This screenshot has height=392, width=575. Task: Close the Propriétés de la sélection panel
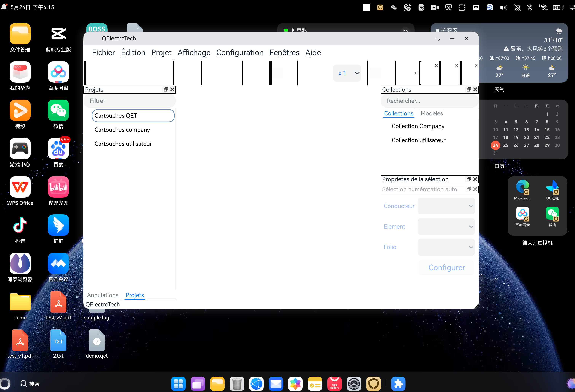[475, 179]
